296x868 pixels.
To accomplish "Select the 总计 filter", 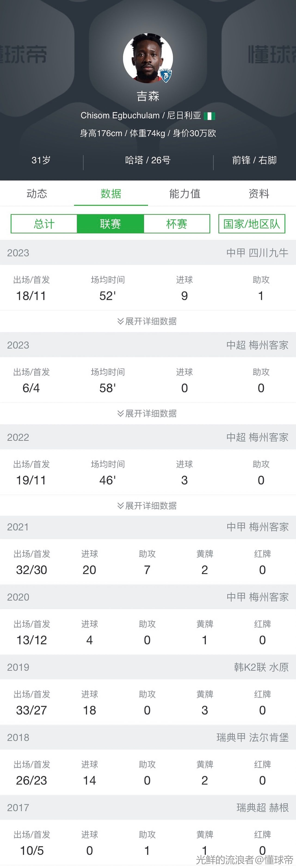I will (44, 224).
